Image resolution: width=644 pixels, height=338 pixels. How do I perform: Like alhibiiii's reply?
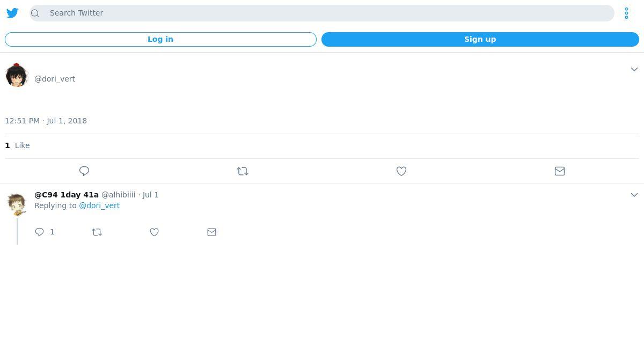[155, 232]
